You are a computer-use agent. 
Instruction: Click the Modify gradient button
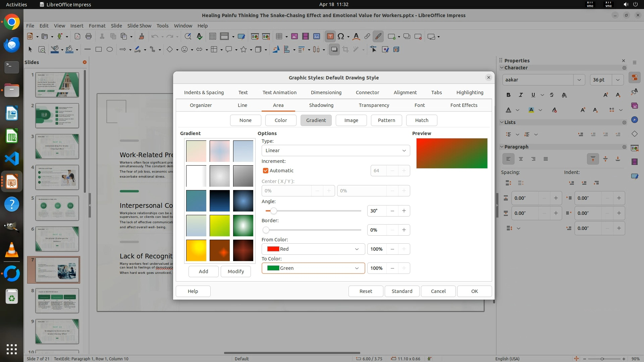coord(235,271)
